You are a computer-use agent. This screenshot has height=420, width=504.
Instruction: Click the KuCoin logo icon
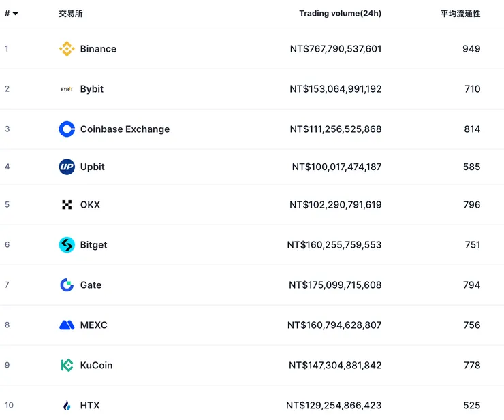coord(67,366)
